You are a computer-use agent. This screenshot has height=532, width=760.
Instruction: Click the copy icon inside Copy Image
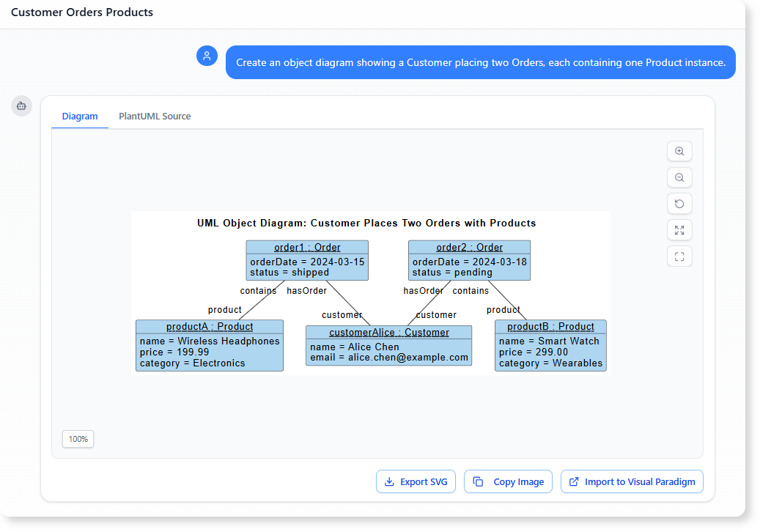click(479, 481)
